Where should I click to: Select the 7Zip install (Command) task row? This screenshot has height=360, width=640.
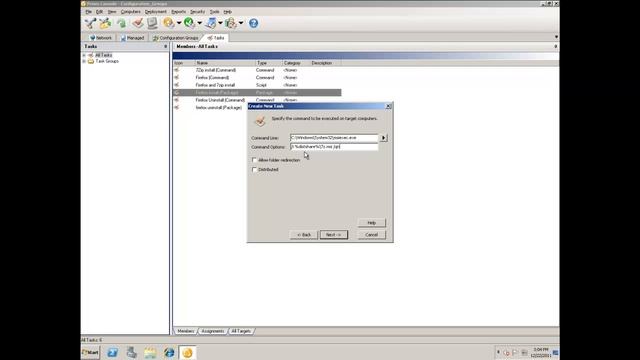257,70
